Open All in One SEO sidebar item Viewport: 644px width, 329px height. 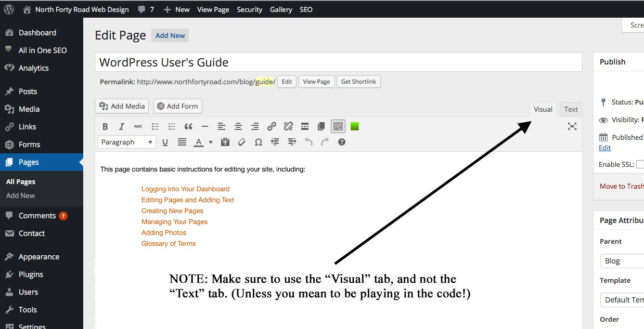tap(42, 50)
